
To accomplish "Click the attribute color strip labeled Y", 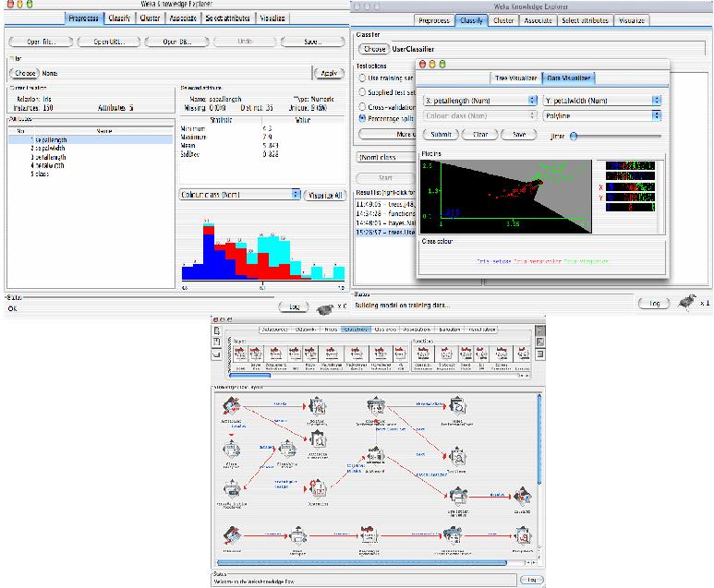I will click(x=630, y=198).
